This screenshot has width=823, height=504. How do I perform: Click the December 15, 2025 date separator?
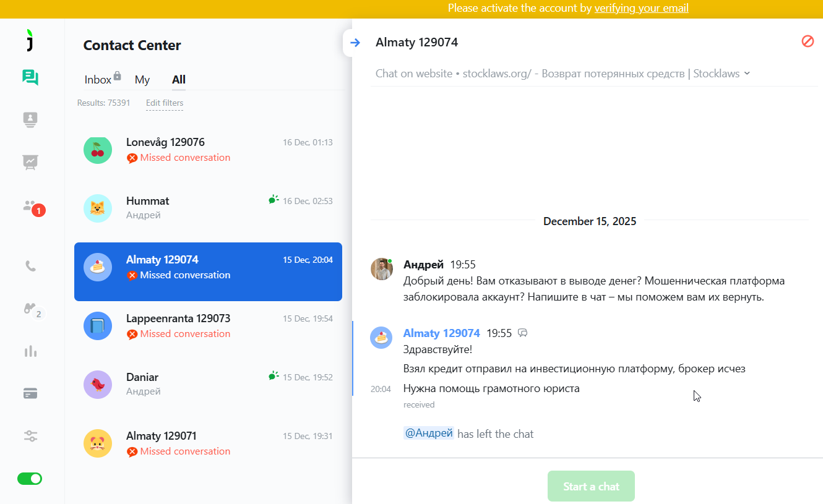pos(590,221)
